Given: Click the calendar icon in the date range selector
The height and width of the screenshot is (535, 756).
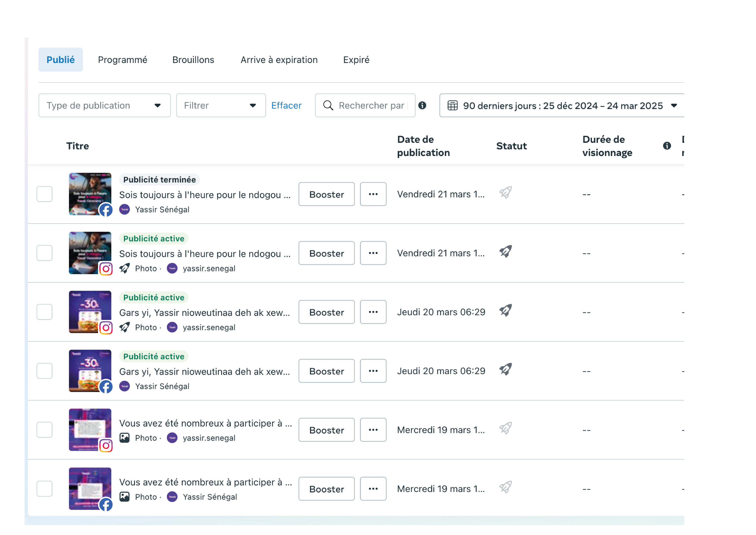Looking at the screenshot, I should [x=452, y=106].
